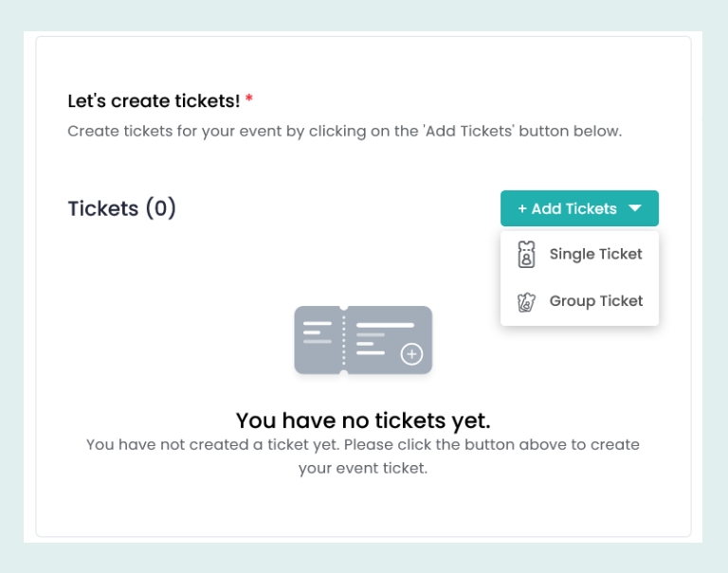Click the "Let's create tickets!" title
728x573 pixels.
(154, 100)
